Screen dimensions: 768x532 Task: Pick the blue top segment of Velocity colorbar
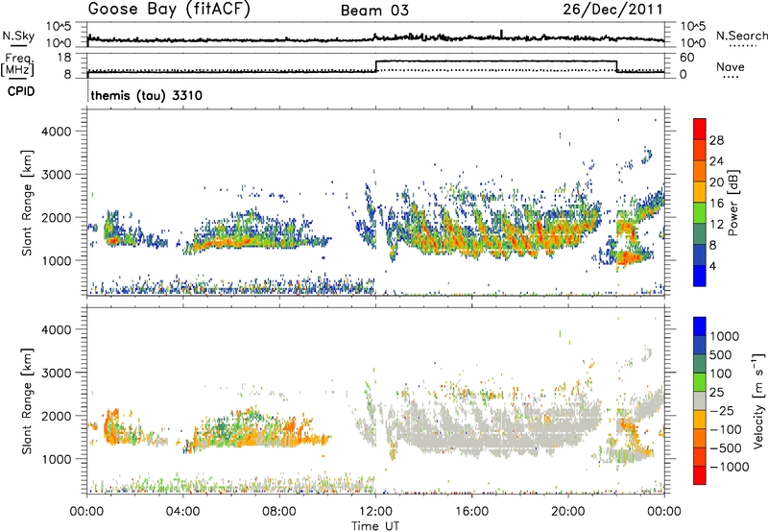click(700, 326)
